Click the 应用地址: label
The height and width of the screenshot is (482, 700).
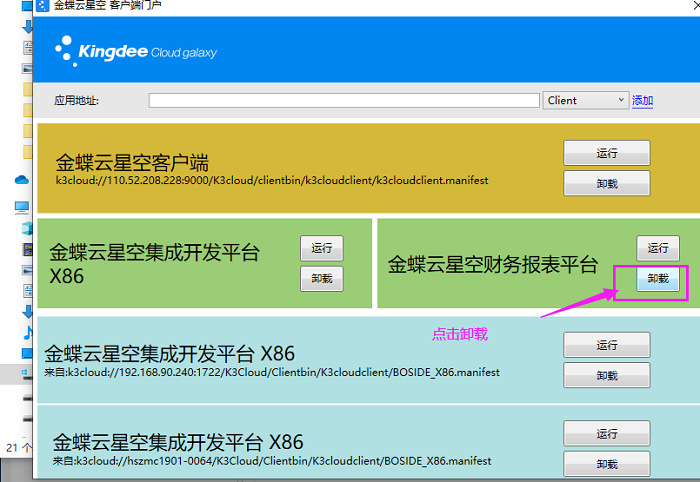click(76, 100)
